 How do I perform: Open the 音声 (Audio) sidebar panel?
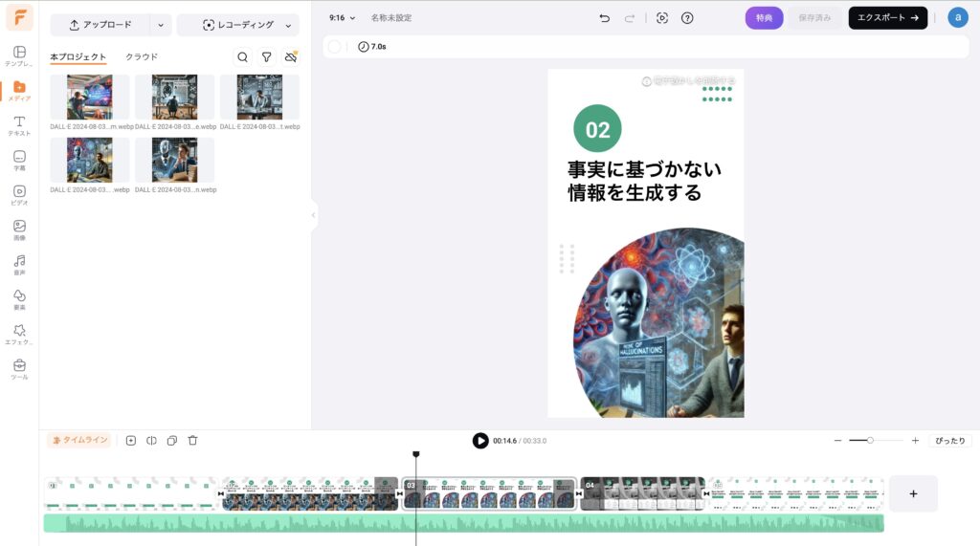(19, 265)
